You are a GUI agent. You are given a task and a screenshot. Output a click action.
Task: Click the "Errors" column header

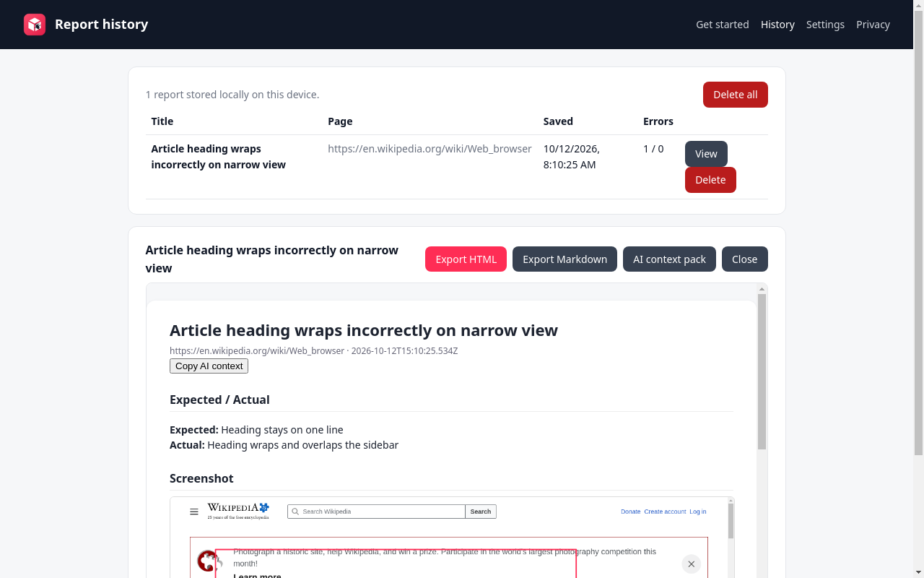click(x=658, y=121)
